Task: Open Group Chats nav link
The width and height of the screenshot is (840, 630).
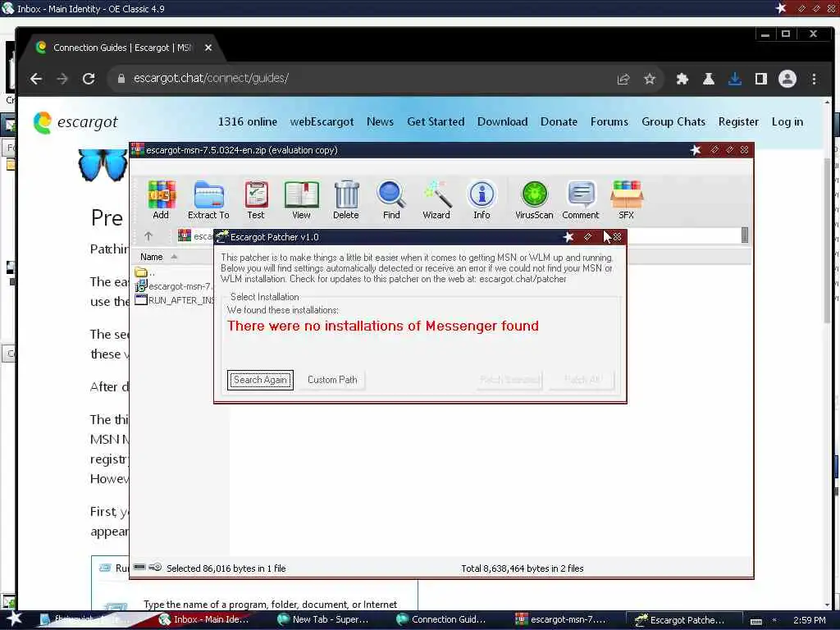Action: [x=673, y=121]
